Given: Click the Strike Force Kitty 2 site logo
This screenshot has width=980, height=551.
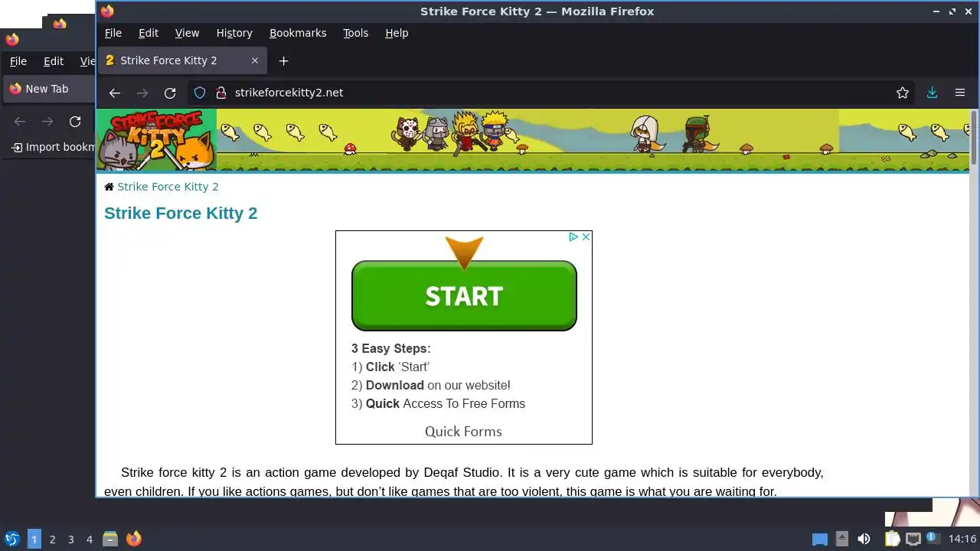Looking at the screenshot, I should [x=156, y=140].
